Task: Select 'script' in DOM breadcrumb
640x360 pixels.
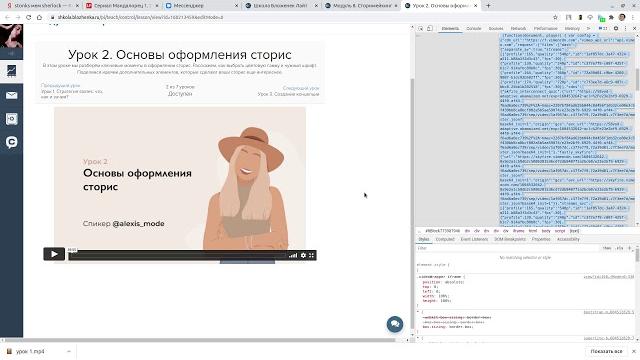Action: pyautogui.click(x=560, y=231)
